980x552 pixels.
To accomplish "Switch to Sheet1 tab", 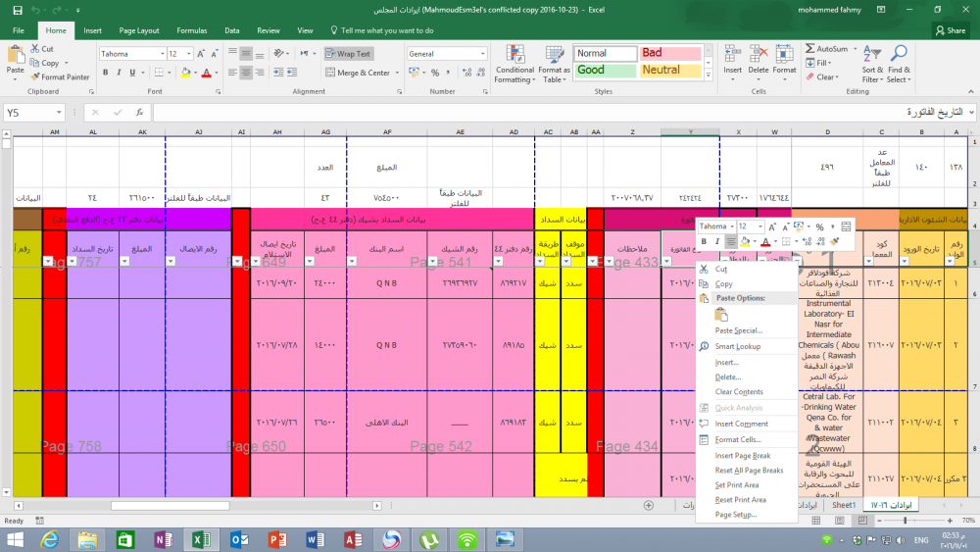I will [844, 505].
